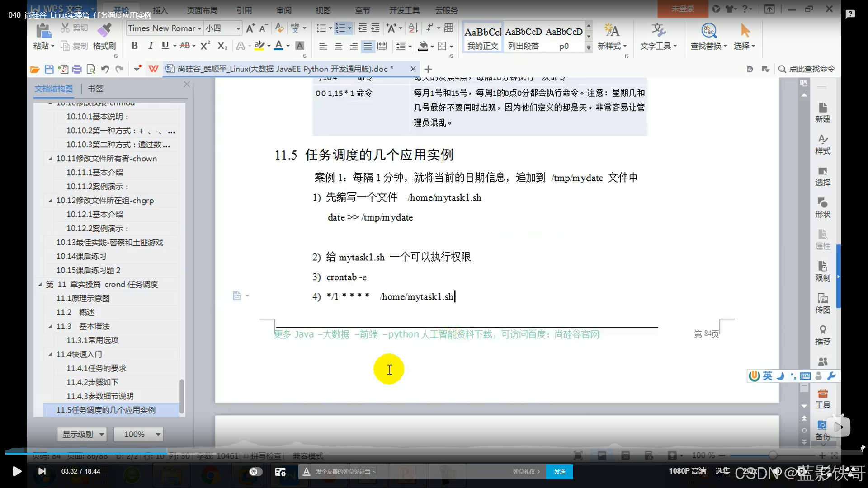Click 1080P 高清 quality selector
The width and height of the screenshot is (868, 488).
687,471
